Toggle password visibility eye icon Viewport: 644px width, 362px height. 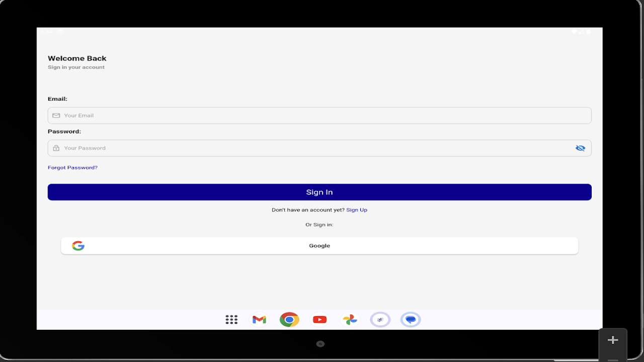(x=580, y=148)
